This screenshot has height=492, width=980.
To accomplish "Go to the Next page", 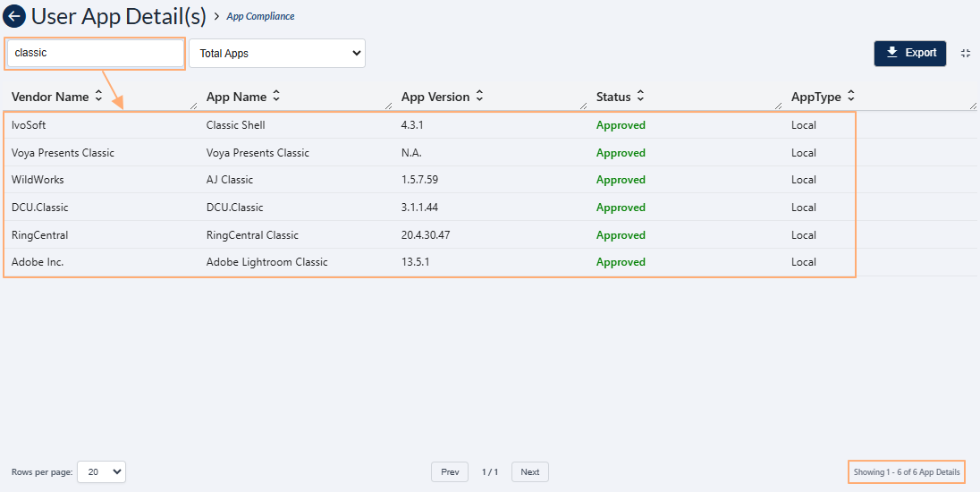I will pos(530,471).
